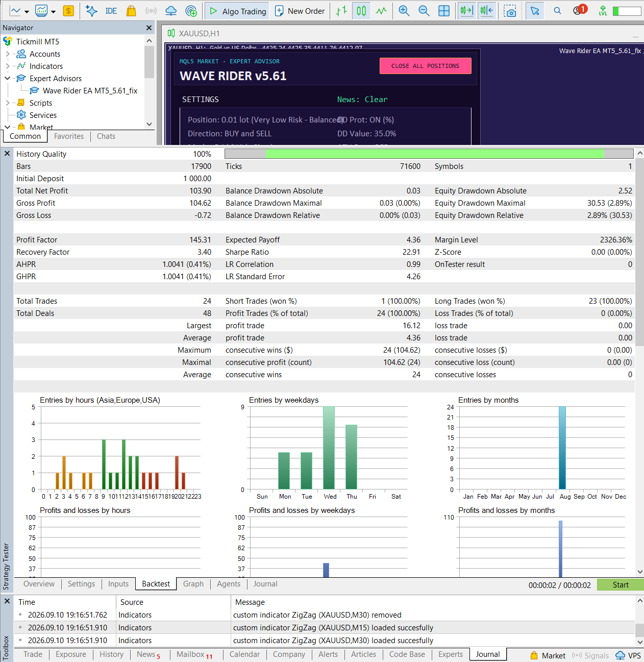
Task: Open Market in status bar
Action: 548,656
